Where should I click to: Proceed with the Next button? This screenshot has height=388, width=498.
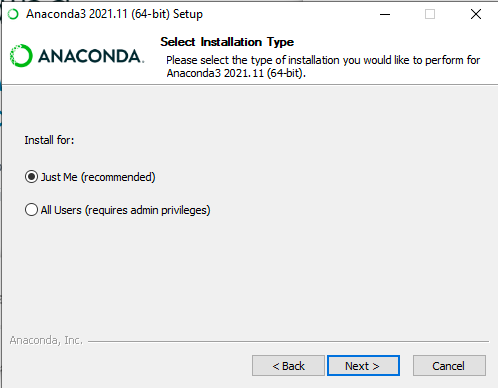(x=363, y=366)
